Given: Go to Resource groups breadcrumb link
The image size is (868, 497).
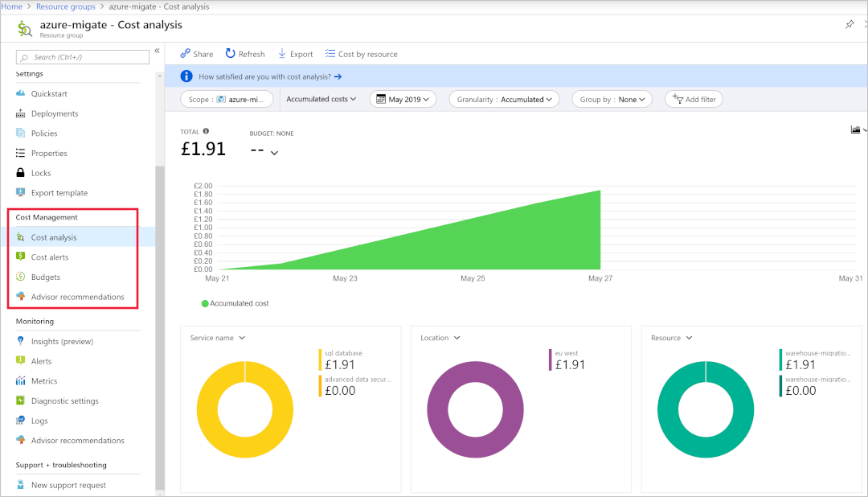Looking at the screenshot, I should tap(65, 6).
